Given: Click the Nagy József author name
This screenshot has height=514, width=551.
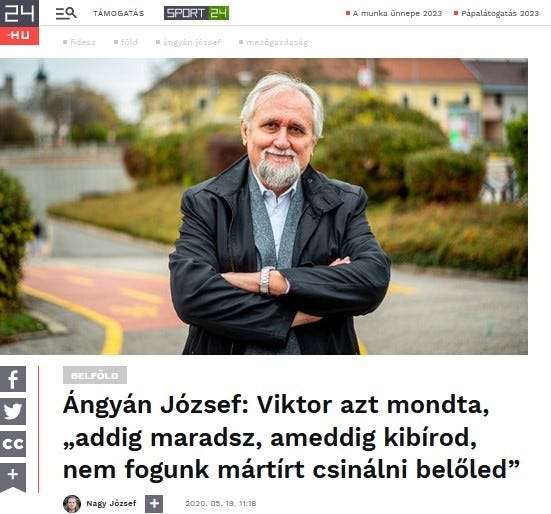Looking at the screenshot, I should 111,503.
